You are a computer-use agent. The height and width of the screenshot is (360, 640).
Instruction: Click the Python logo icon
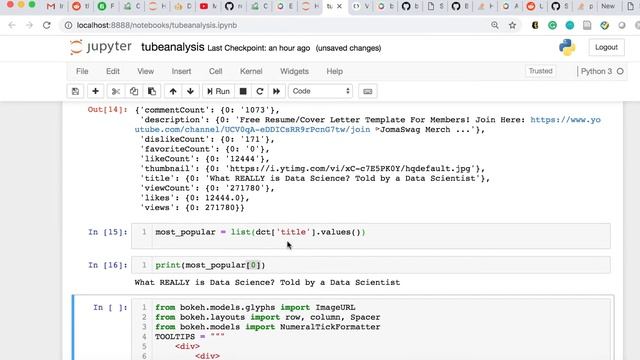pyautogui.click(x=567, y=47)
